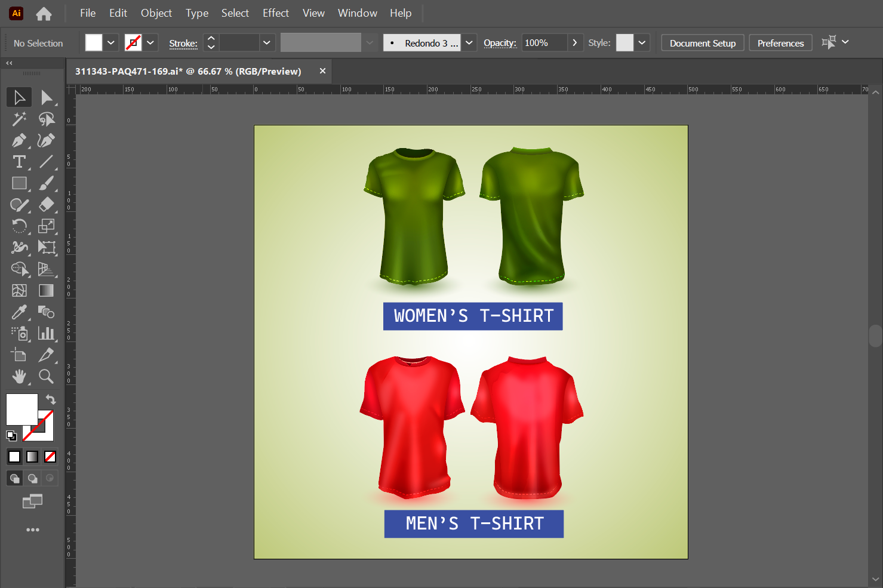
Task: Select the Eyedropper tool
Action: tap(19, 312)
